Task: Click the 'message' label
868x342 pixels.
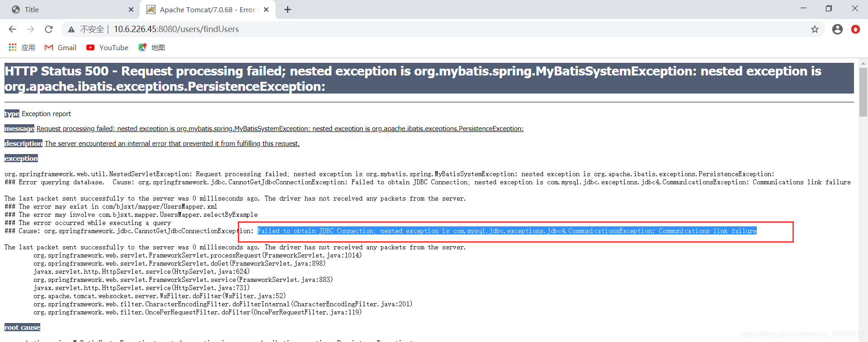Action: click(x=19, y=129)
